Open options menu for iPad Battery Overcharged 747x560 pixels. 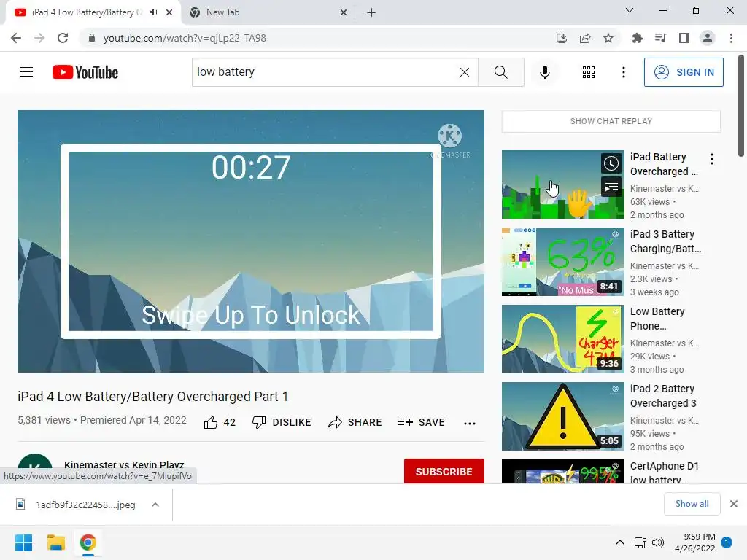point(712,159)
